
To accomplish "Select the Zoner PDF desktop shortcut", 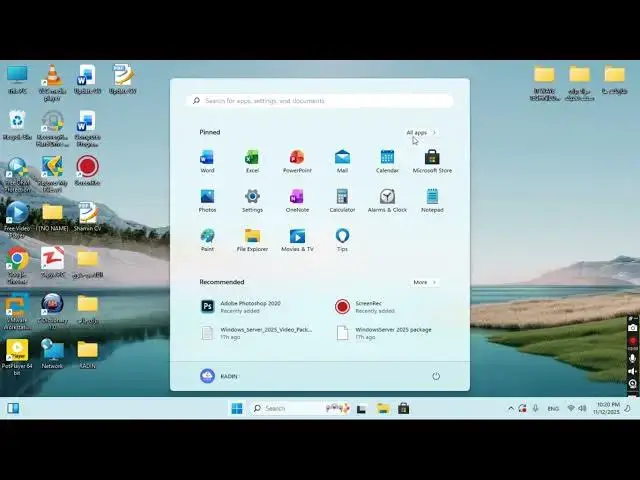I will (x=53, y=262).
